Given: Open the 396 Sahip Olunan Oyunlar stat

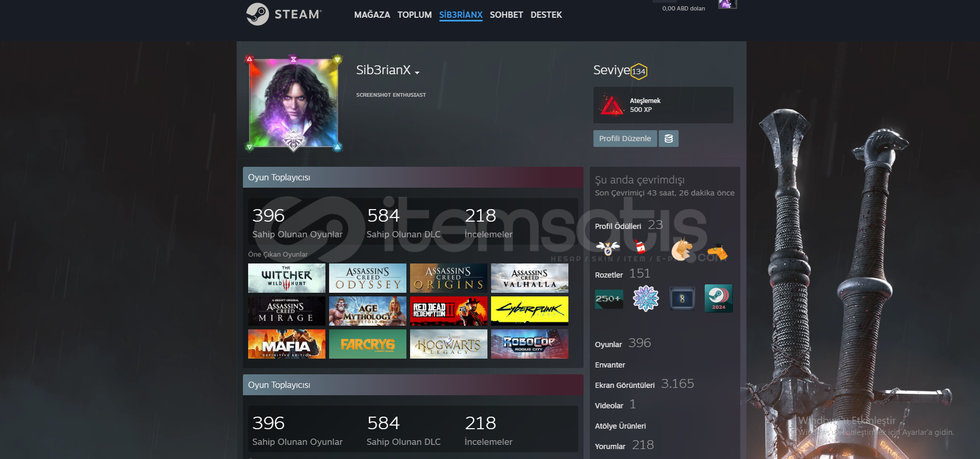Looking at the screenshot, I should tap(297, 223).
